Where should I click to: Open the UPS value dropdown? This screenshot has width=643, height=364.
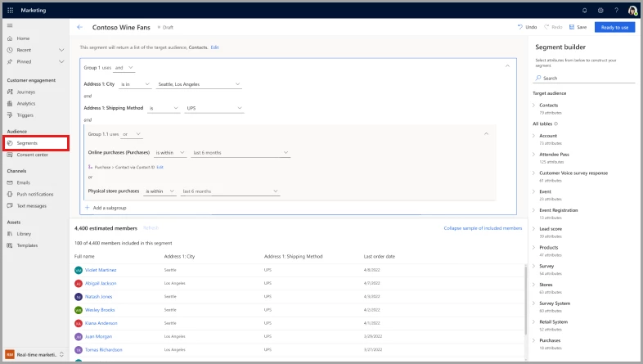point(214,108)
